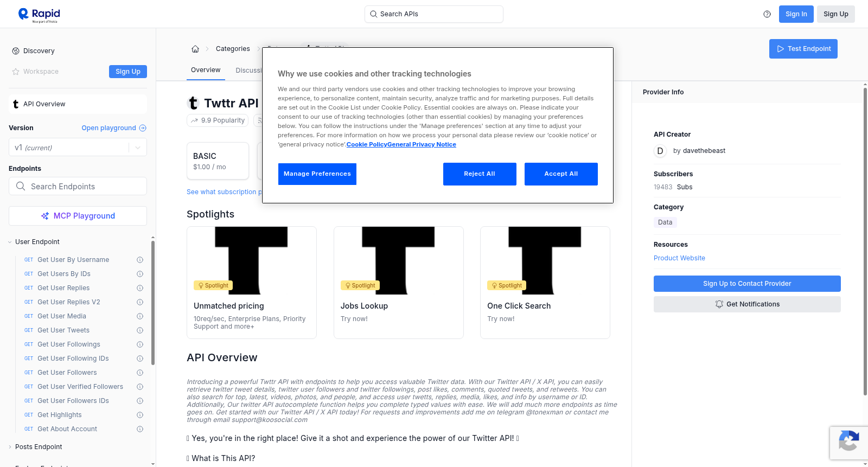
Task: Click the Twttr API logo icon
Action: (193, 103)
